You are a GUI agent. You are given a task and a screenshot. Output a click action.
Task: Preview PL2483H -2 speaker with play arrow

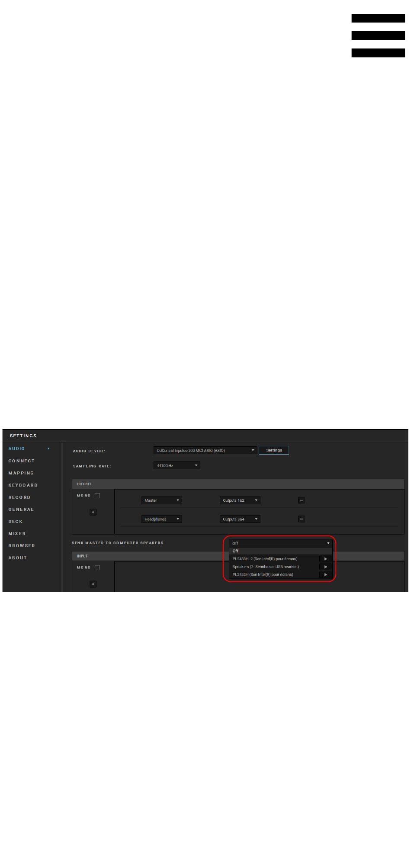click(325, 559)
